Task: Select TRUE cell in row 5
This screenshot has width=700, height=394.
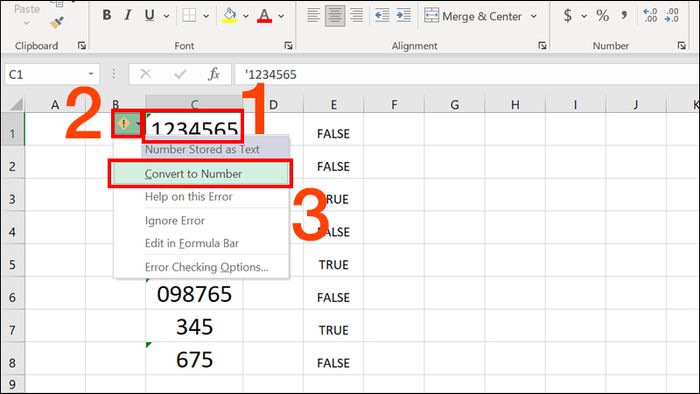Action: point(333,260)
